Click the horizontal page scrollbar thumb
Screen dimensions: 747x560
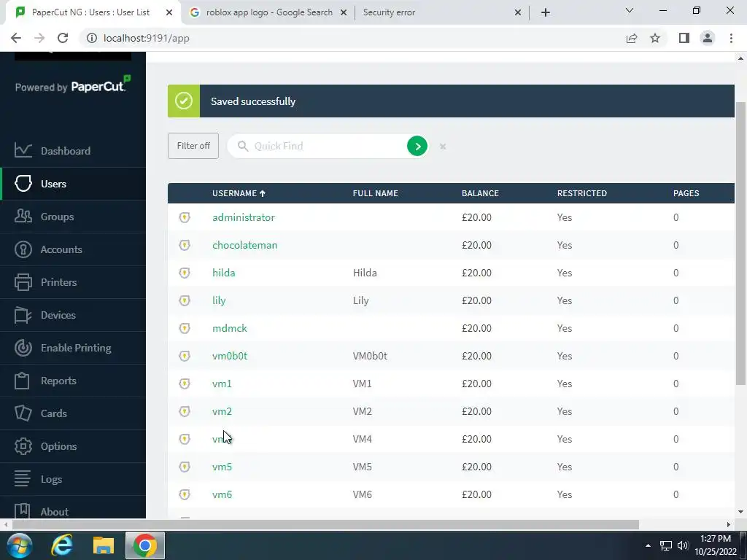[325, 524]
